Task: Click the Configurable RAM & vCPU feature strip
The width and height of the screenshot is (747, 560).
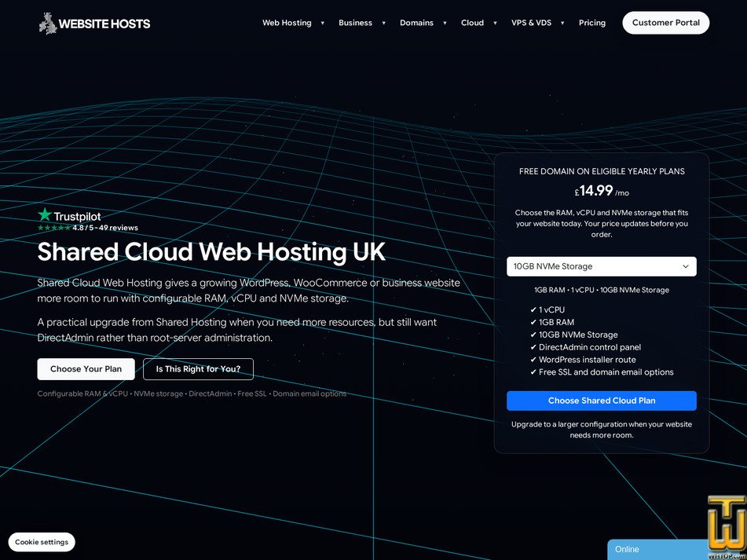Action: (192, 393)
